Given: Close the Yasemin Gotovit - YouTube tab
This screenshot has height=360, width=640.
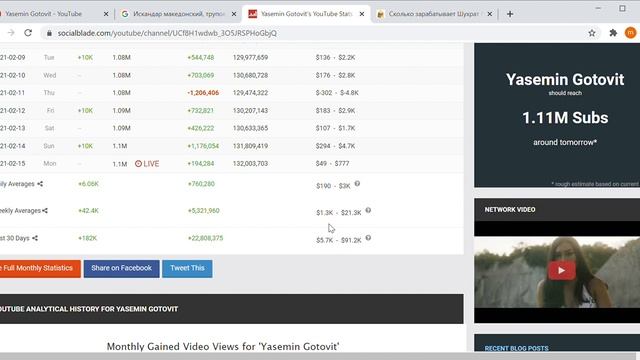Looking at the screenshot, I should pos(106,14).
